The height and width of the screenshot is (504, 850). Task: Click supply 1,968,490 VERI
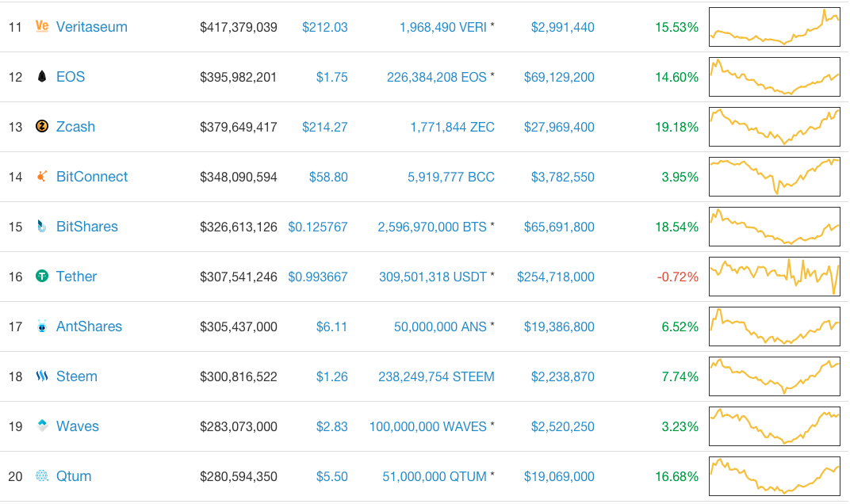pyautogui.click(x=443, y=27)
